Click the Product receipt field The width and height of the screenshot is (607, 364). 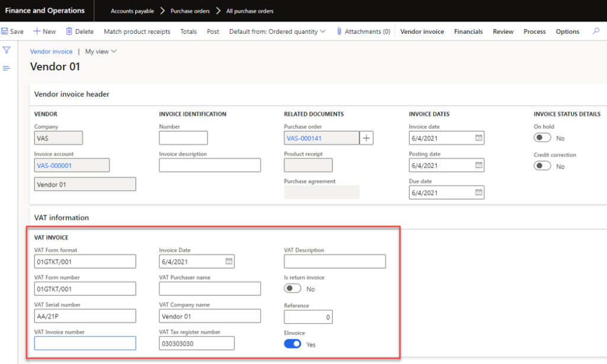point(308,165)
